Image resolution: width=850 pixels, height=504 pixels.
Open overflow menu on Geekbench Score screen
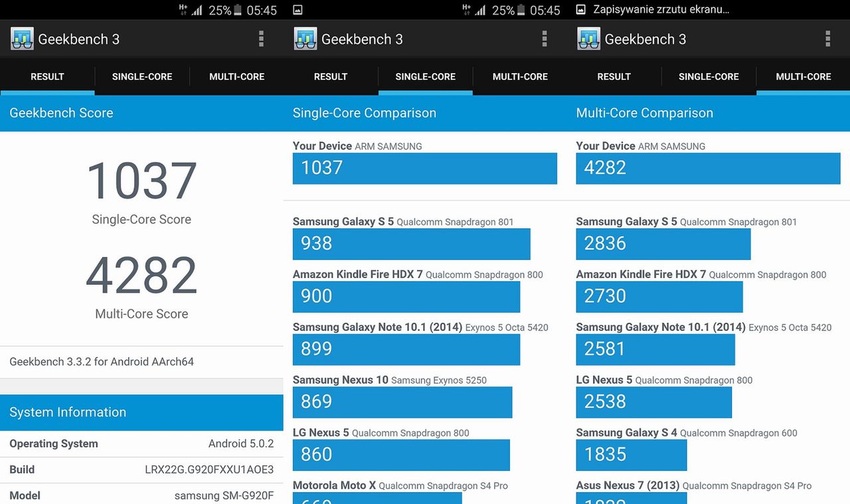tap(261, 39)
